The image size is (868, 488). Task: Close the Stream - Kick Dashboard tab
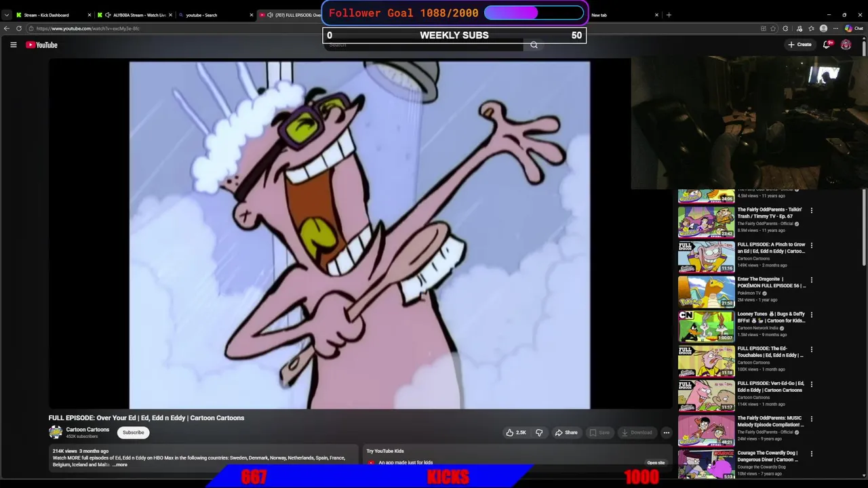(x=89, y=15)
